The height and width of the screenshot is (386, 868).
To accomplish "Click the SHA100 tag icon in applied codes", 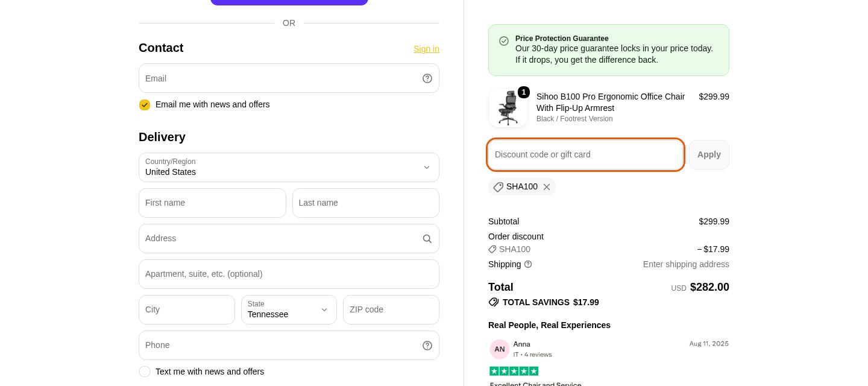I will pos(498,187).
